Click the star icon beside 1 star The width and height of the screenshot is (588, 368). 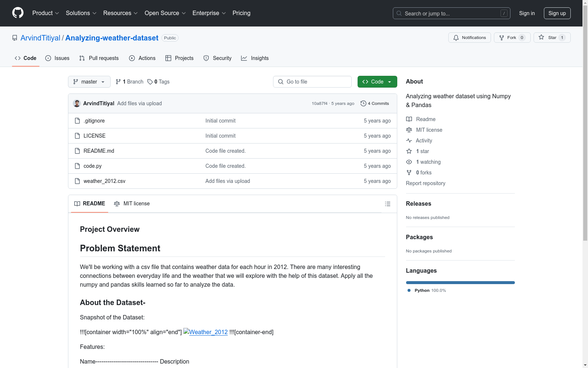click(x=409, y=151)
